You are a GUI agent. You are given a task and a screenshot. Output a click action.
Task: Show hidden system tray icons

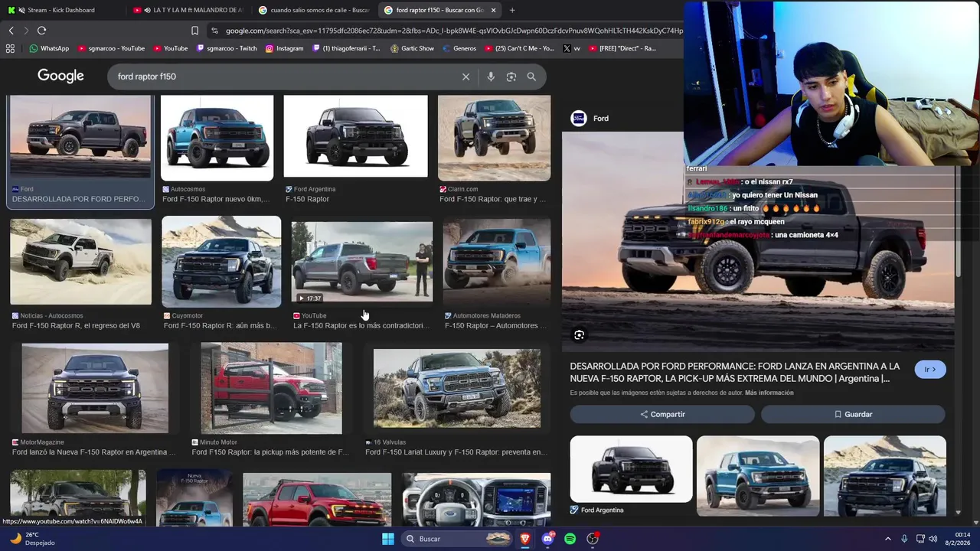888,539
